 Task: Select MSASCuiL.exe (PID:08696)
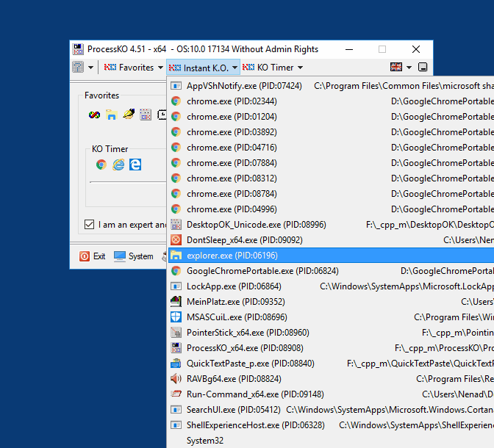pyautogui.click(x=331, y=317)
